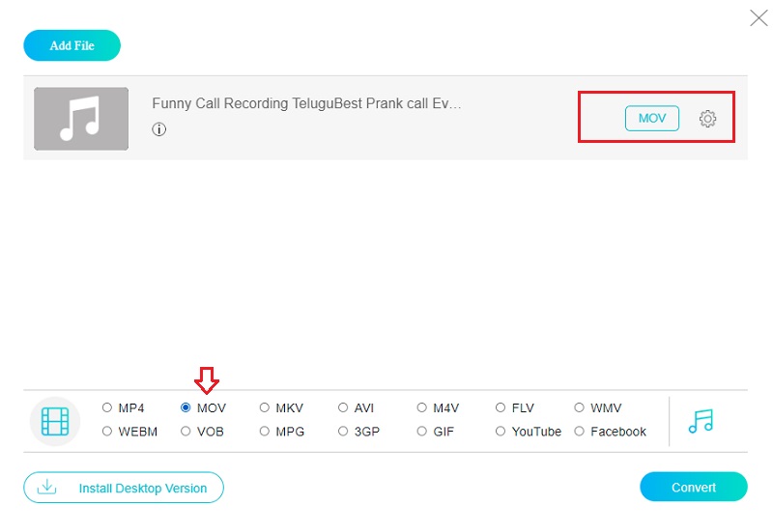Select AVI as output format
The height and width of the screenshot is (532, 773).
coord(343,408)
